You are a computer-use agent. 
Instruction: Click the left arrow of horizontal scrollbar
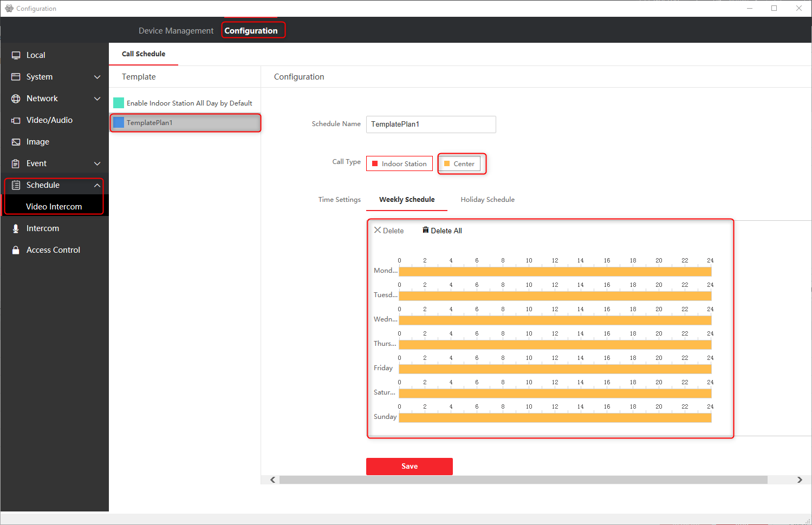[272, 480]
